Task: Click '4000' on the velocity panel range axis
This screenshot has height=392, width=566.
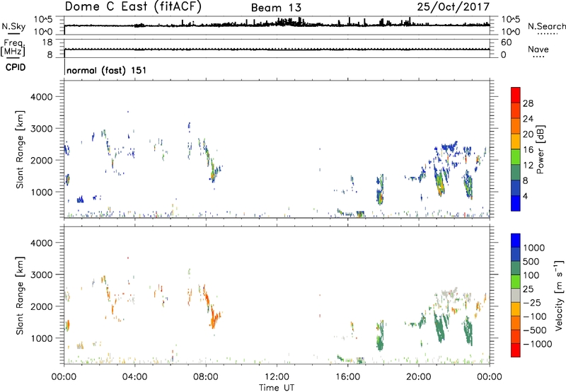Action: tap(42, 243)
